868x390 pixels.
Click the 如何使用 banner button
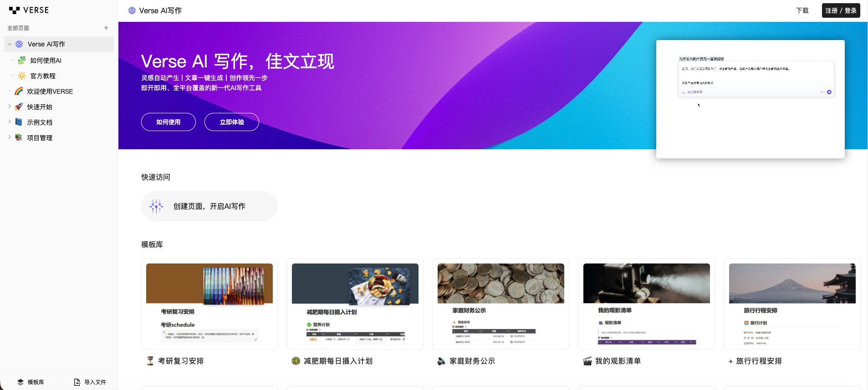point(168,122)
